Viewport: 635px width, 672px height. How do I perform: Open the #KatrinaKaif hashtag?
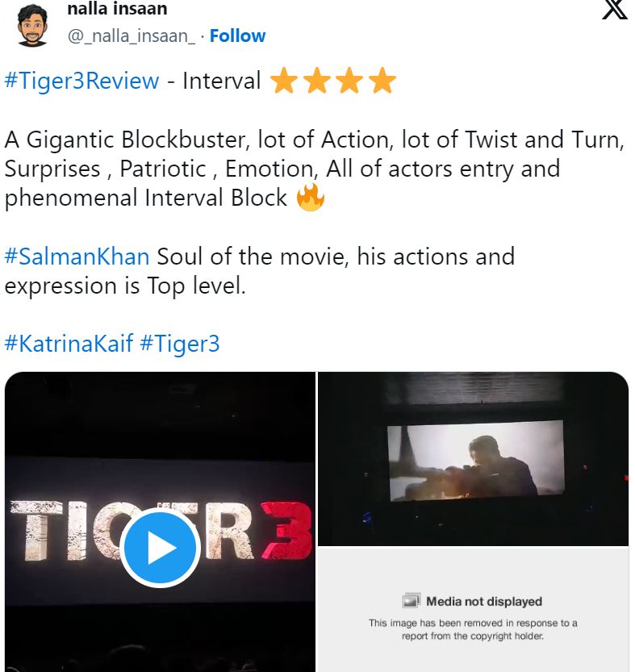tap(69, 344)
